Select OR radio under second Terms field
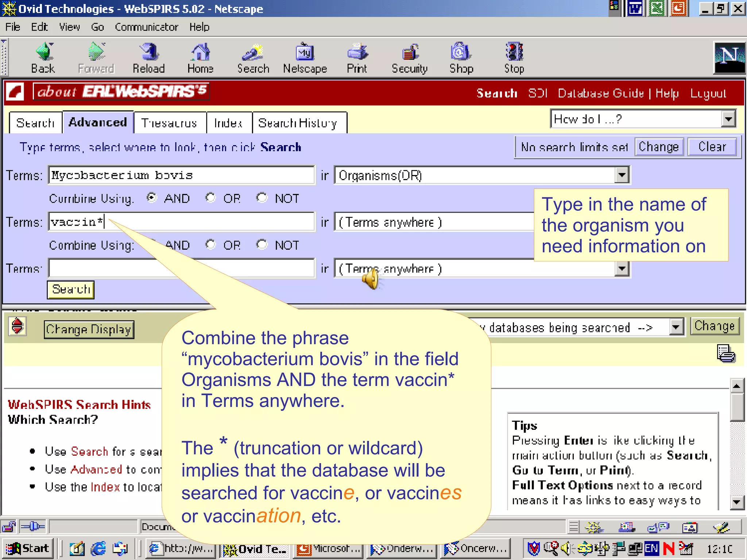The width and height of the screenshot is (747, 560). coord(210,244)
